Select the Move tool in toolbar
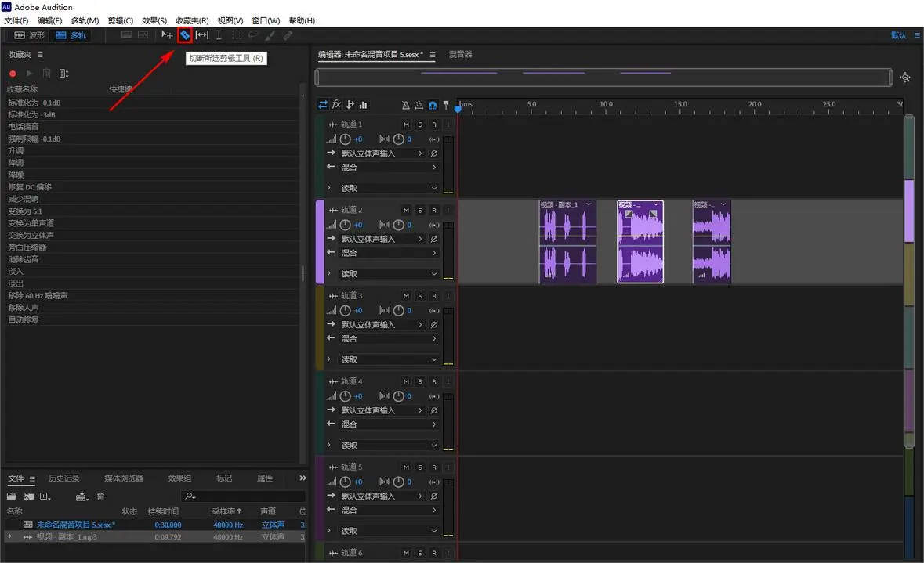924x563 pixels. coord(167,35)
